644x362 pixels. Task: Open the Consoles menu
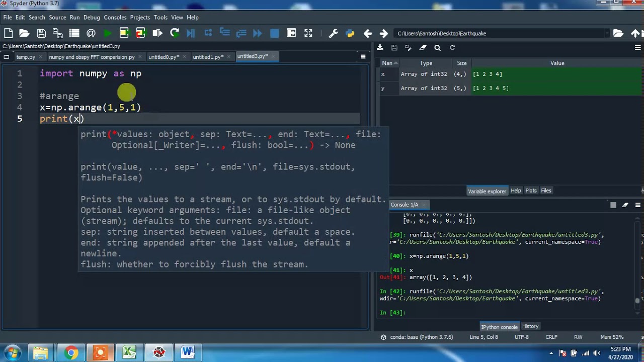point(115,17)
